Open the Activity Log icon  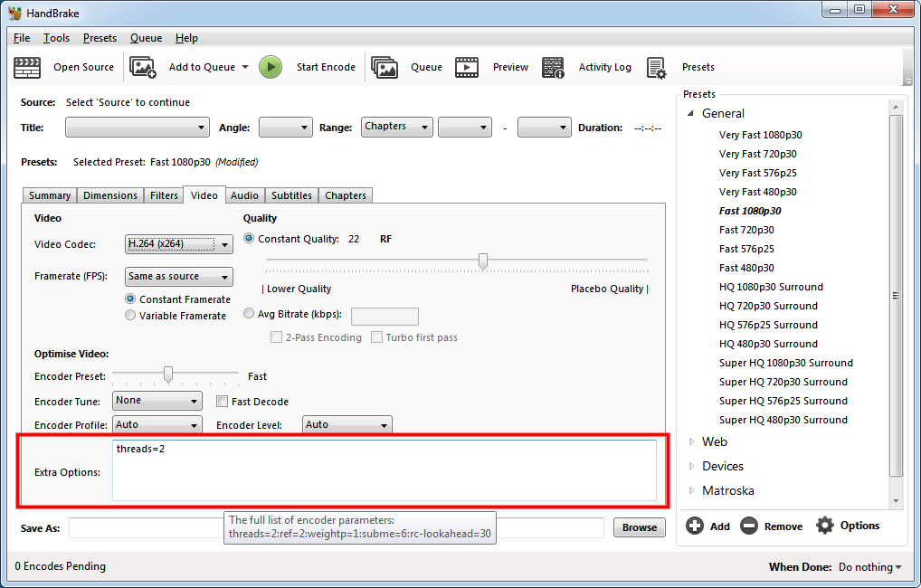[553, 68]
